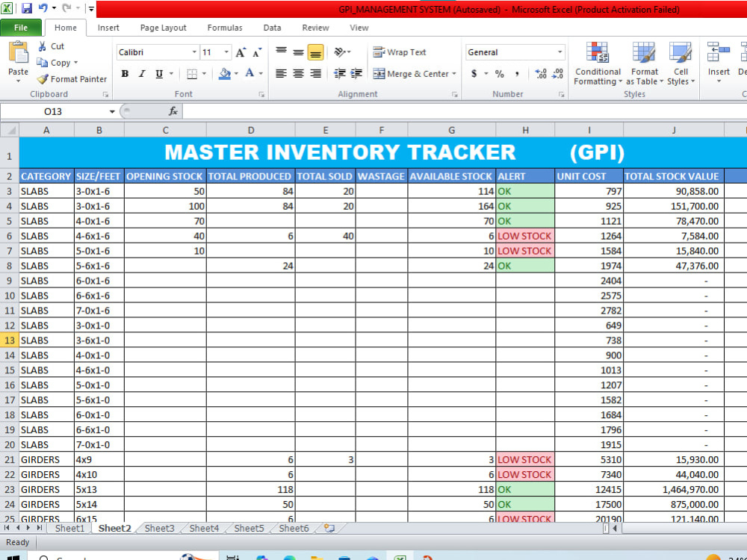Switch to the Review tab

point(315,28)
